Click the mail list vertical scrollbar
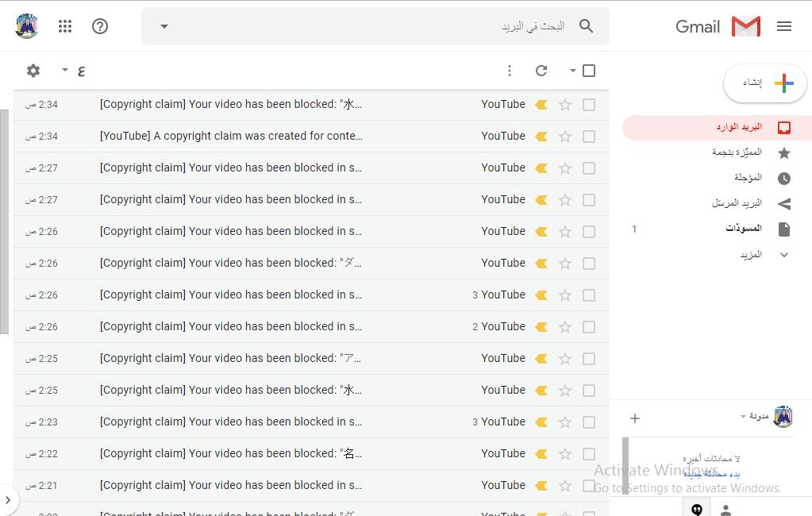The width and height of the screenshot is (812, 516). [4, 221]
